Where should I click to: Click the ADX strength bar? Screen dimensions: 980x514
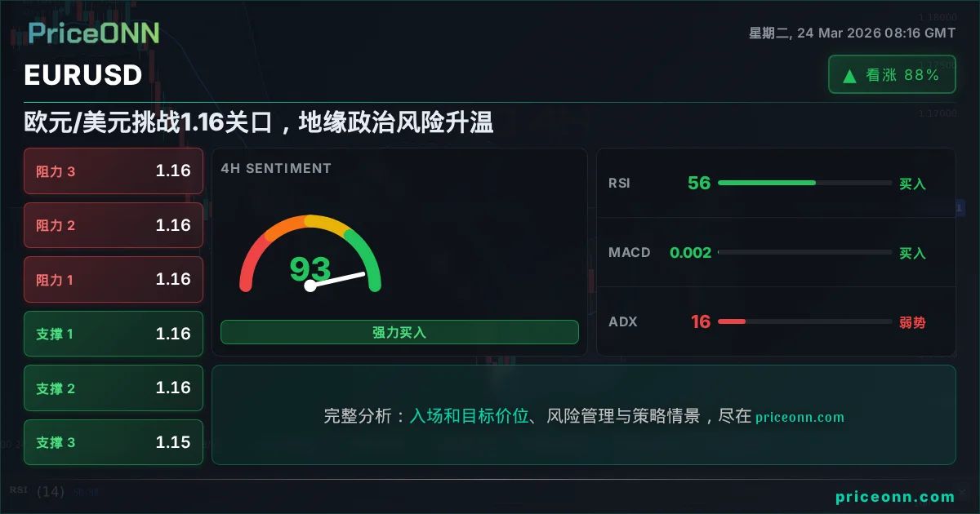[804, 321]
